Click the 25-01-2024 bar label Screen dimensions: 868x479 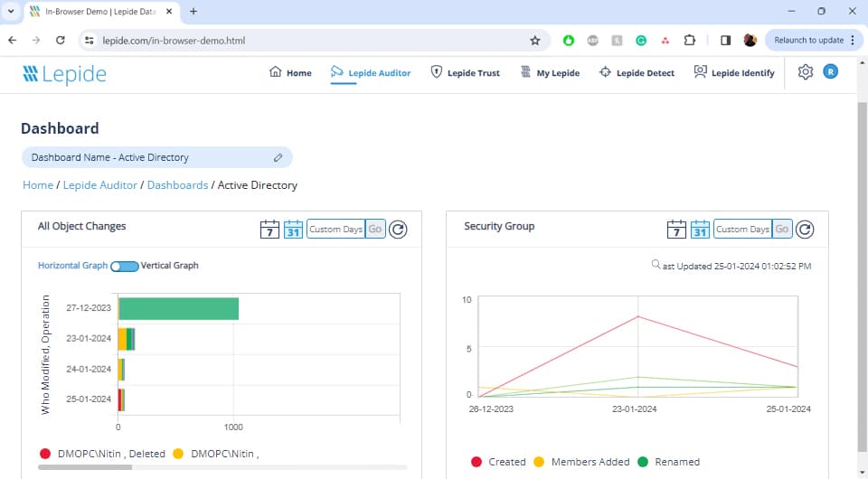tap(89, 399)
